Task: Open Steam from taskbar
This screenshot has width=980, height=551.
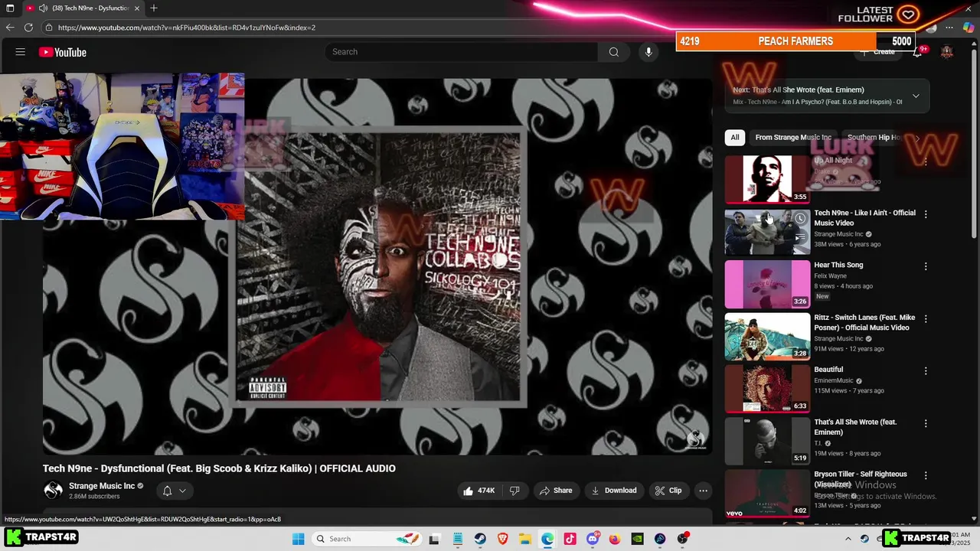Action: click(480, 539)
